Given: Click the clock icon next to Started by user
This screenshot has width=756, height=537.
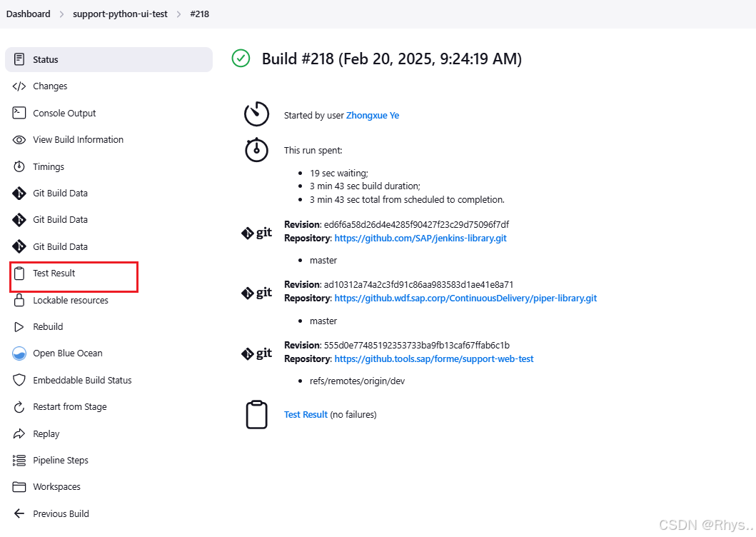Looking at the screenshot, I should [256, 114].
